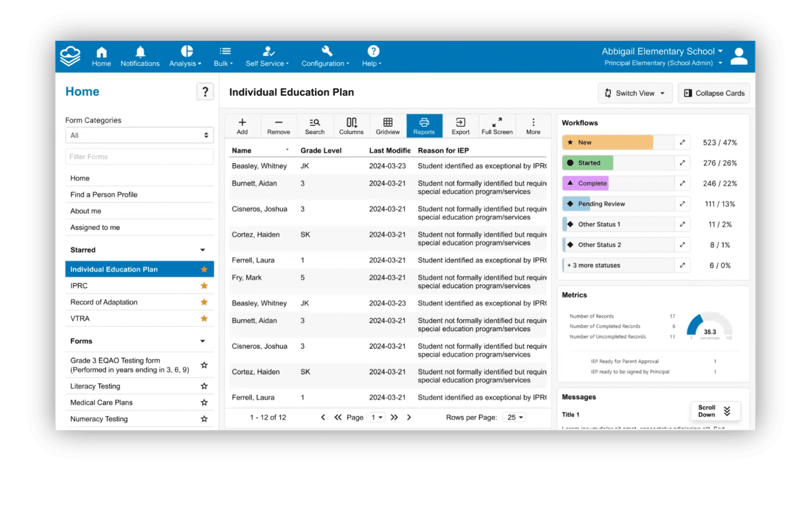This screenshot has width=806, height=532.
Task: Open the user profile avatar
Action: pyautogui.click(x=739, y=56)
